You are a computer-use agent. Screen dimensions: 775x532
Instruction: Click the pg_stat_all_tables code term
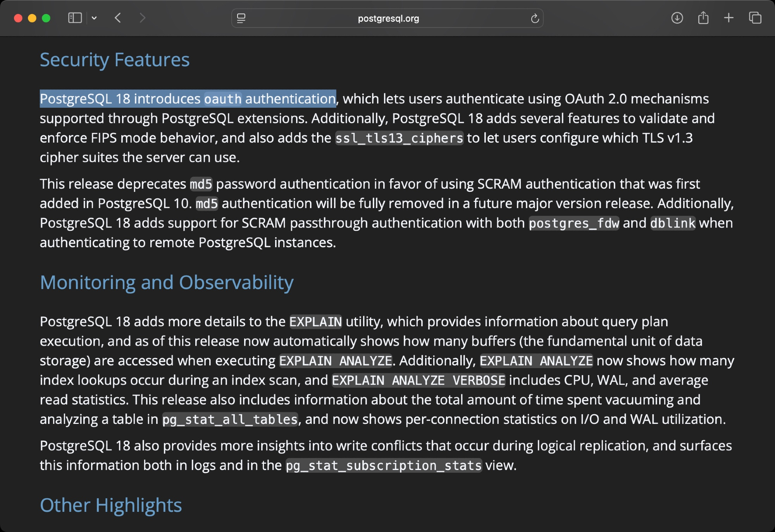230,420
